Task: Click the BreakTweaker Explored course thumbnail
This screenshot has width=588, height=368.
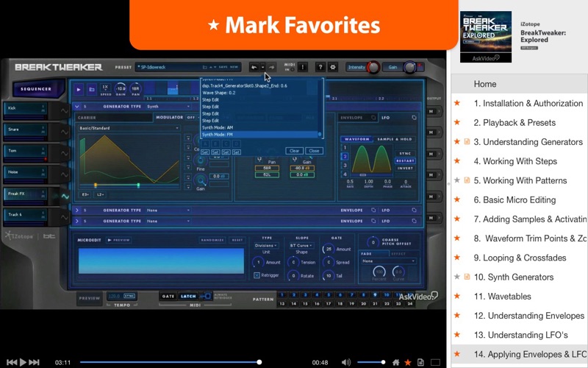Action: point(486,36)
